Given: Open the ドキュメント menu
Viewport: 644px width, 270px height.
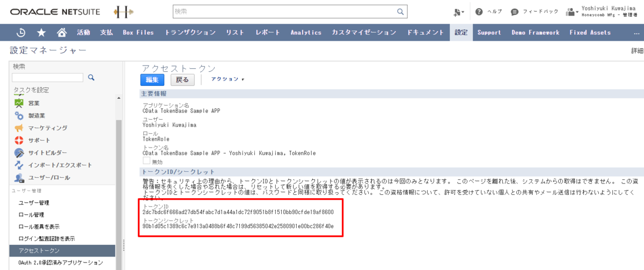Looking at the screenshot, I should coord(425,33).
